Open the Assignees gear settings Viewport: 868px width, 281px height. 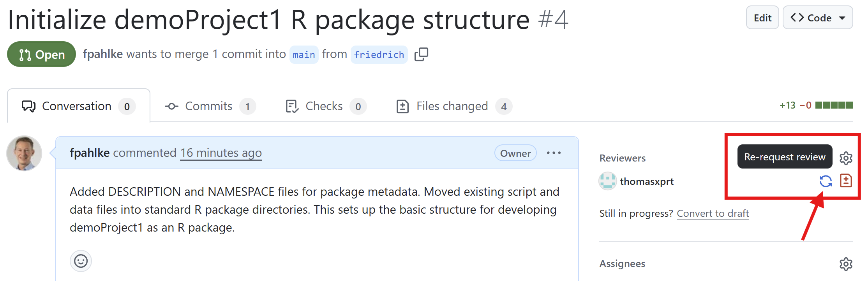click(846, 264)
